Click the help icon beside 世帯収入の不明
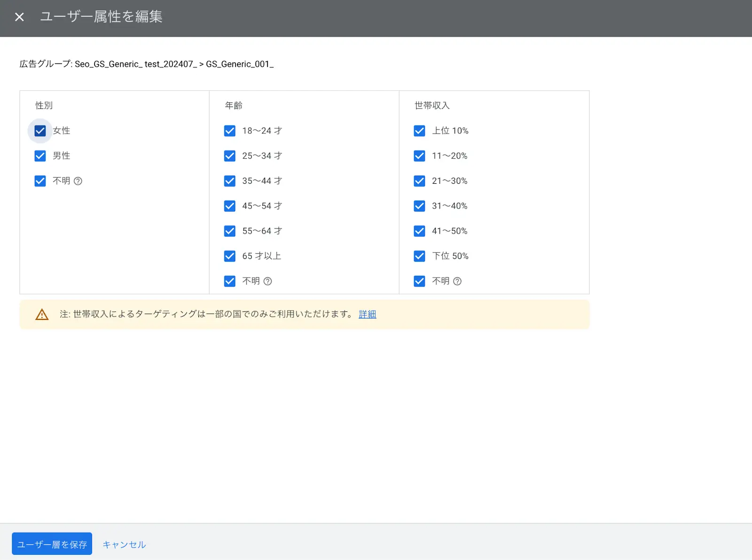752x560 pixels. pos(458,281)
